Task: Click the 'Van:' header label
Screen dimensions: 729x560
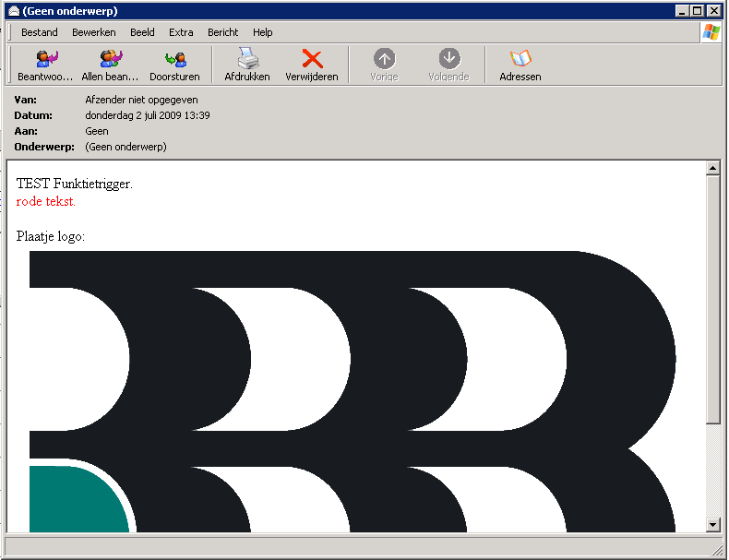Action: pos(25,100)
